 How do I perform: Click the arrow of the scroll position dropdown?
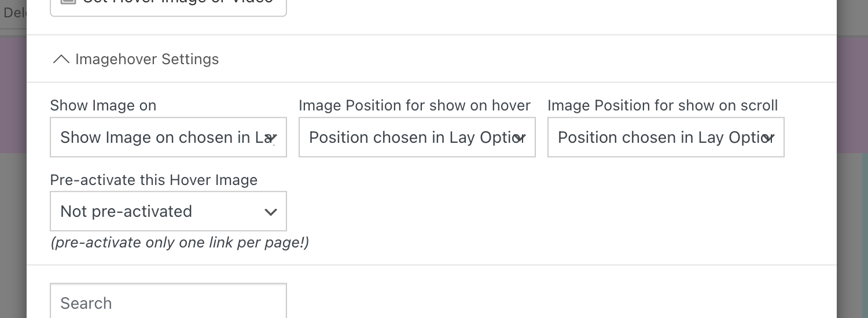(768, 138)
